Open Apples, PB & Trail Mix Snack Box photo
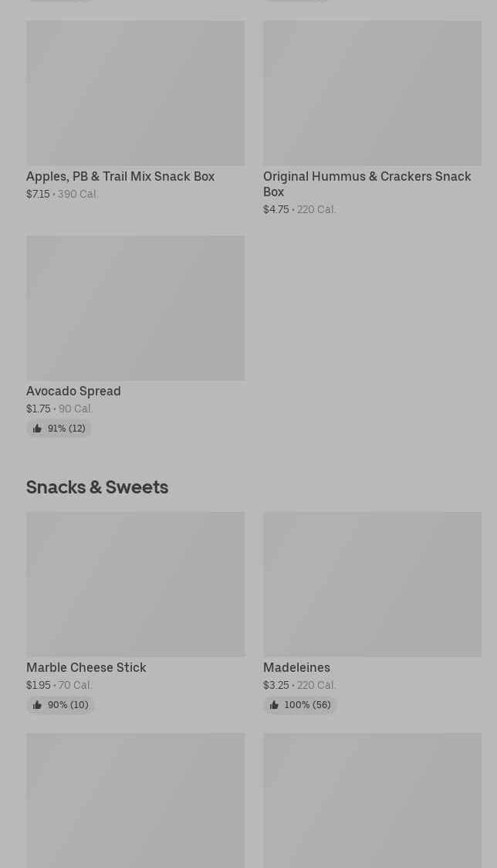Screen dimensions: 497x868 (135, 93)
